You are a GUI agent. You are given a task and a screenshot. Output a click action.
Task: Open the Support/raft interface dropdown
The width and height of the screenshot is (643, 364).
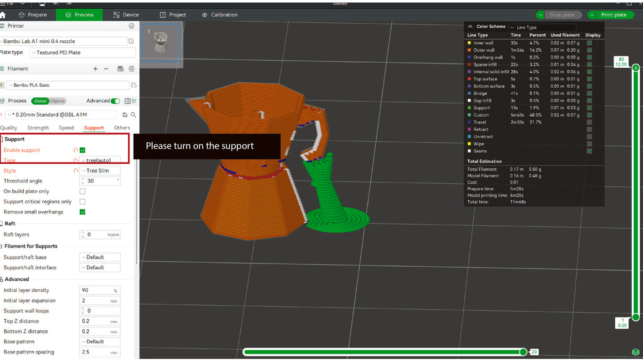pyautogui.click(x=100, y=268)
